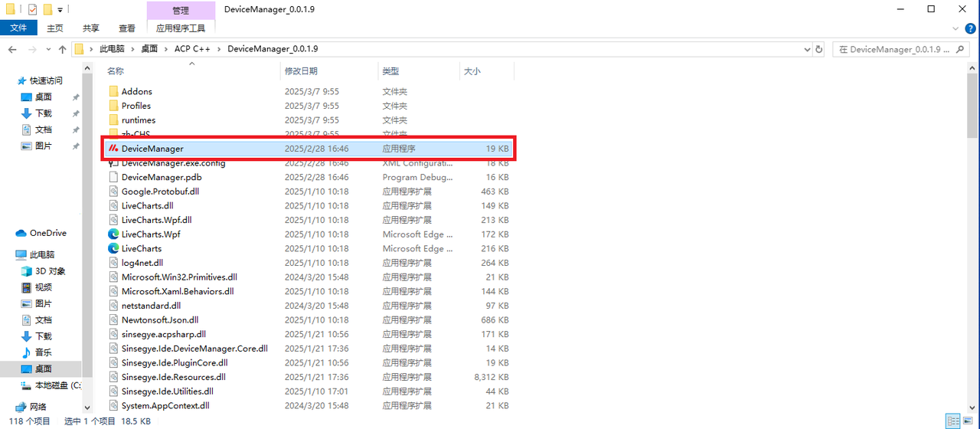Go back to the previous folder
The image size is (980, 429).
pyautogui.click(x=12, y=49)
